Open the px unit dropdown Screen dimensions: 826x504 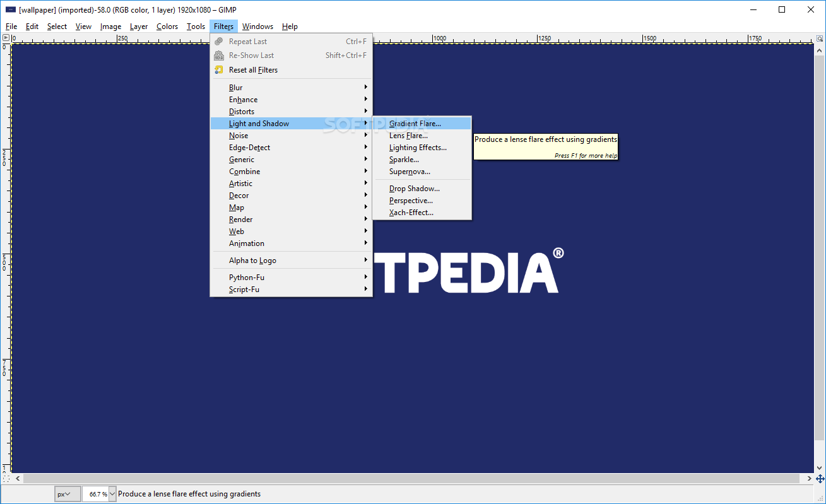click(67, 494)
